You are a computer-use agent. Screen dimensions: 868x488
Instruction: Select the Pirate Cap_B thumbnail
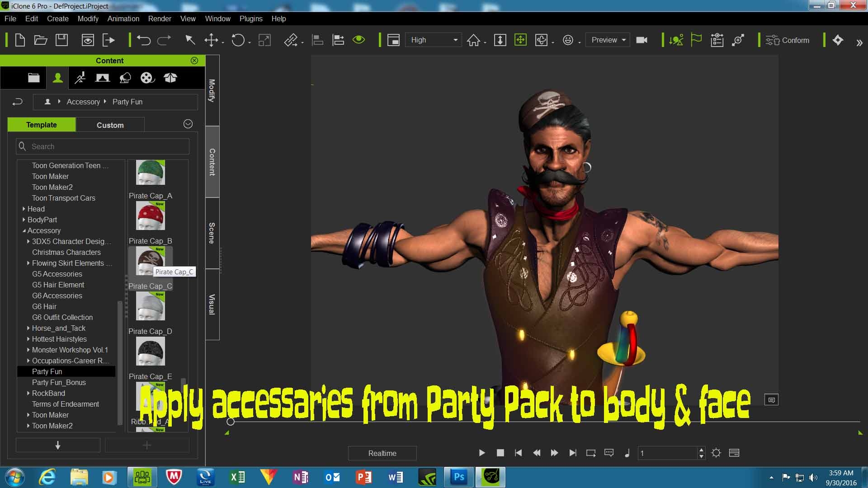[151, 216]
